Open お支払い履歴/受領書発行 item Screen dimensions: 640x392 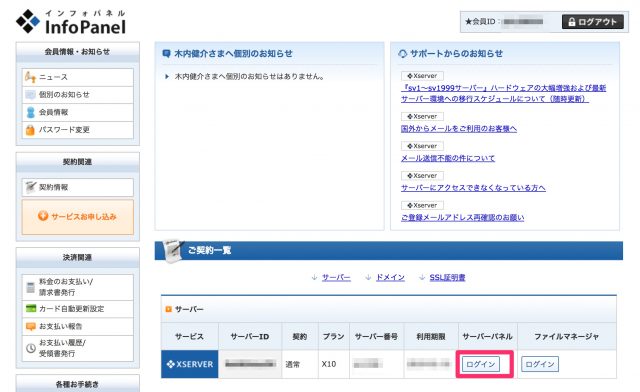tap(78, 348)
